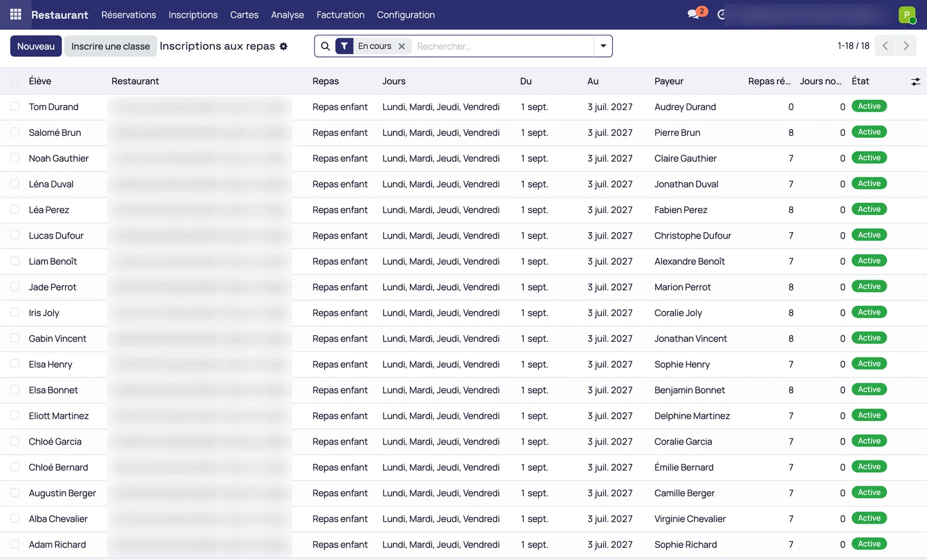The height and width of the screenshot is (560, 927).
Task: Open the Cartes menu
Action: [244, 14]
